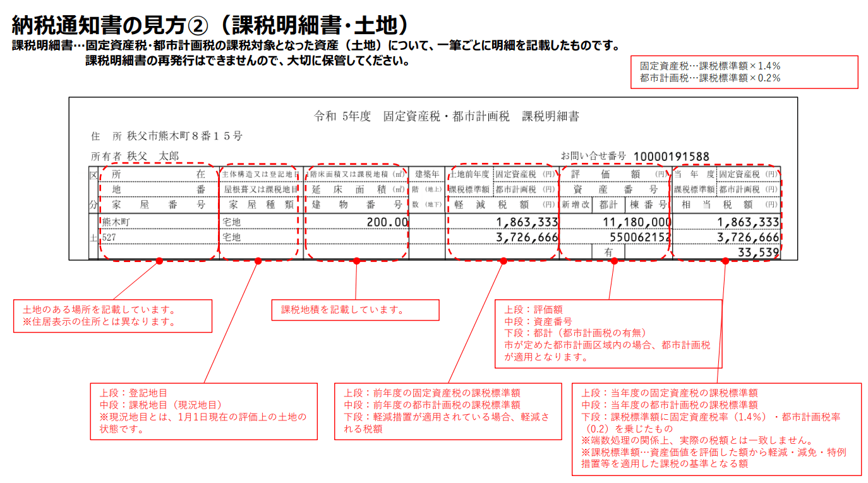868x483 pixels.
Task: Select the 建築年 header cell
Action: [427, 174]
